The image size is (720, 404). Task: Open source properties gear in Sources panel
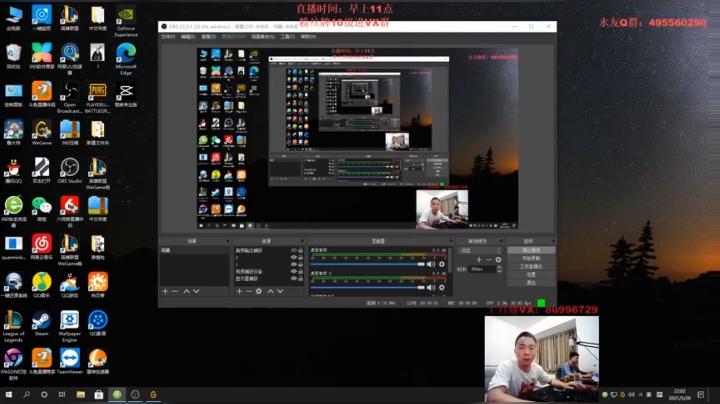[259, 291]
